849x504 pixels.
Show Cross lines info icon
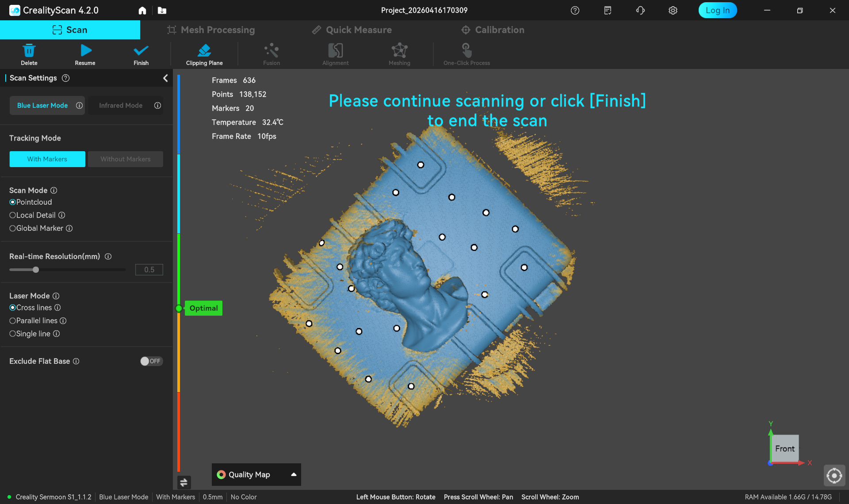coord(57,308)
